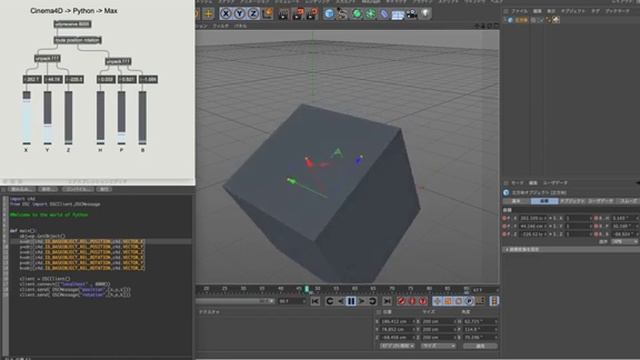Open the viewport Panel menu
Image resolution: width=640 pixels, height=360 pixels.
click(240, 26)
